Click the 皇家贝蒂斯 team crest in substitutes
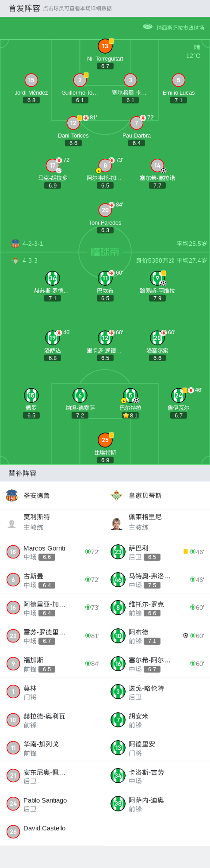The image size is (210, 868). pyautogui.click(x=116, y=495)
